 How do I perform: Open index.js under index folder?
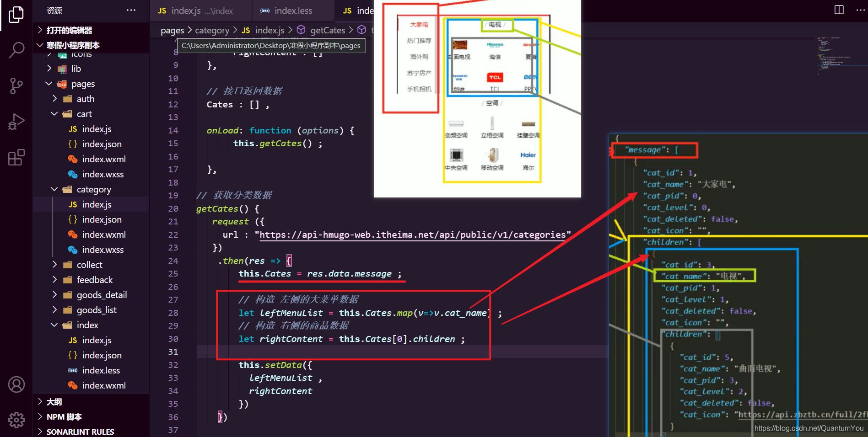pyautogui.click(x=91, y=340)
